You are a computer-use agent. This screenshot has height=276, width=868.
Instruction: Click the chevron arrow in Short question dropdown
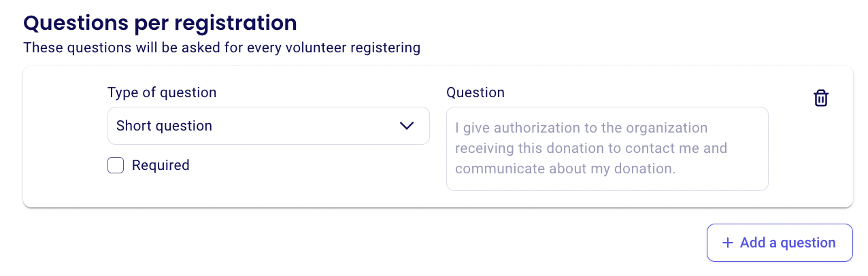pos(407,126)
